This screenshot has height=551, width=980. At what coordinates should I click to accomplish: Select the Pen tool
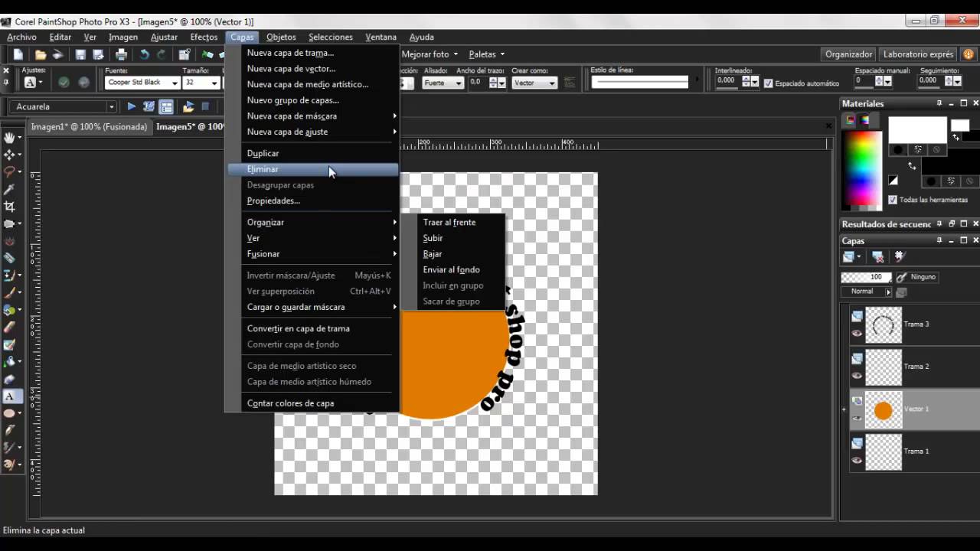tap(10, 430)
